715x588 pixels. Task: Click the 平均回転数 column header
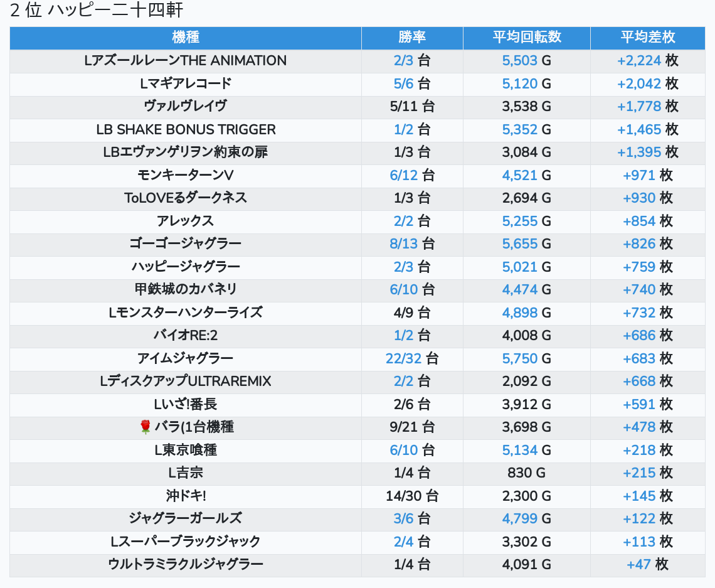[526, 37]
